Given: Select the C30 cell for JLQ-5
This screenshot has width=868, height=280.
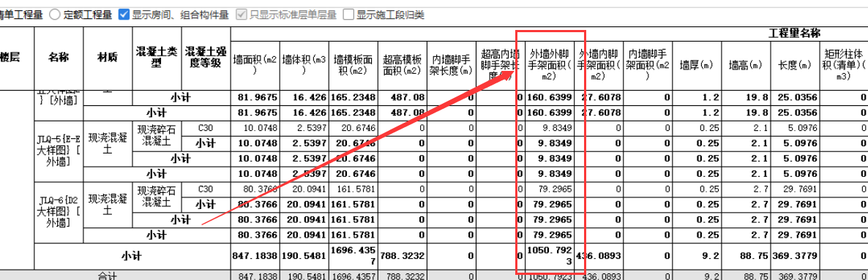Looking at the screenshot, I should (206, 128).
